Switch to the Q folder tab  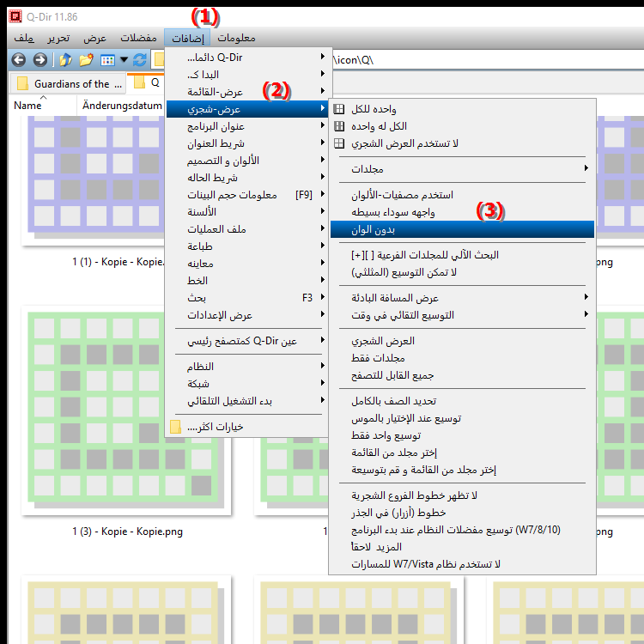pos(147,83)
